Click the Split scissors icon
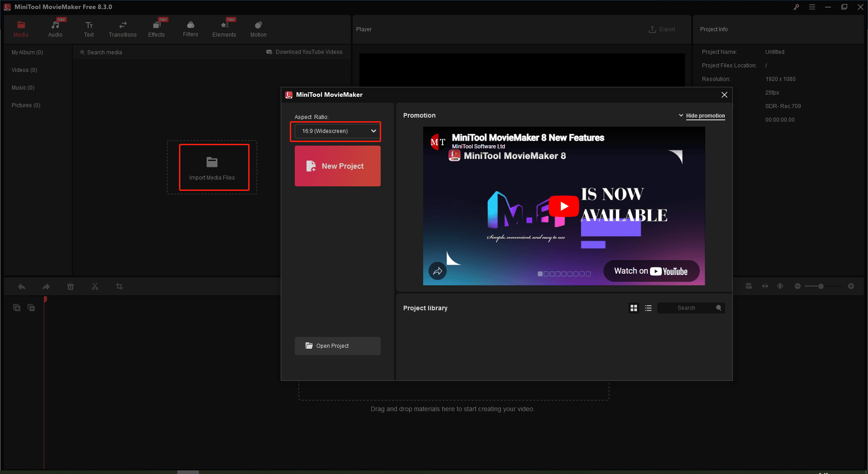868x474 pixels. (x=95, y=286)
